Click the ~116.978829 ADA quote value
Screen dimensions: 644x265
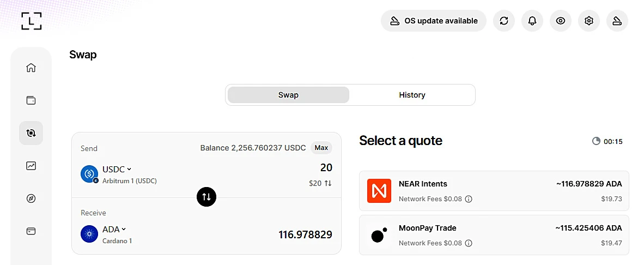click(x=589, y=184)
